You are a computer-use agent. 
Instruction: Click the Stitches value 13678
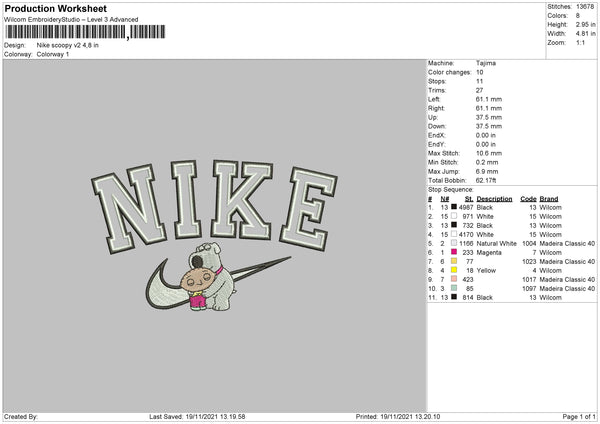[585, 7]
